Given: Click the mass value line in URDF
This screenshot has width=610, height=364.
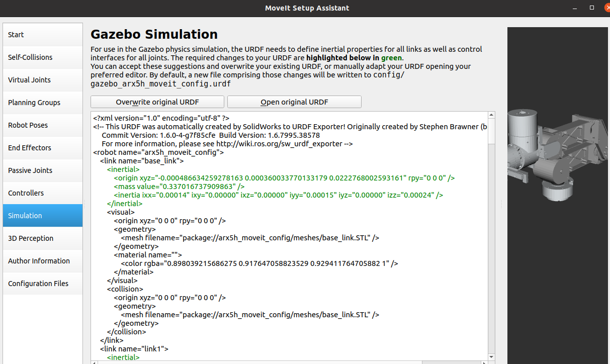Looking at the screenshot, I should [179, 187].
